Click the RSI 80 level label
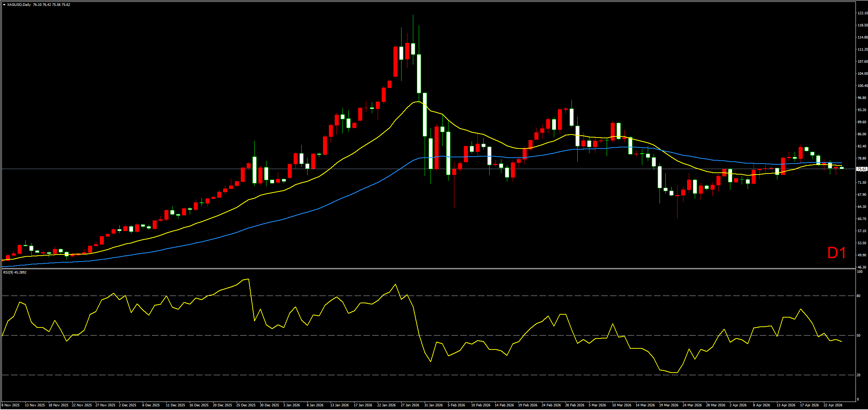Screen dimensions: 868x410 click(x=858, y=296)
